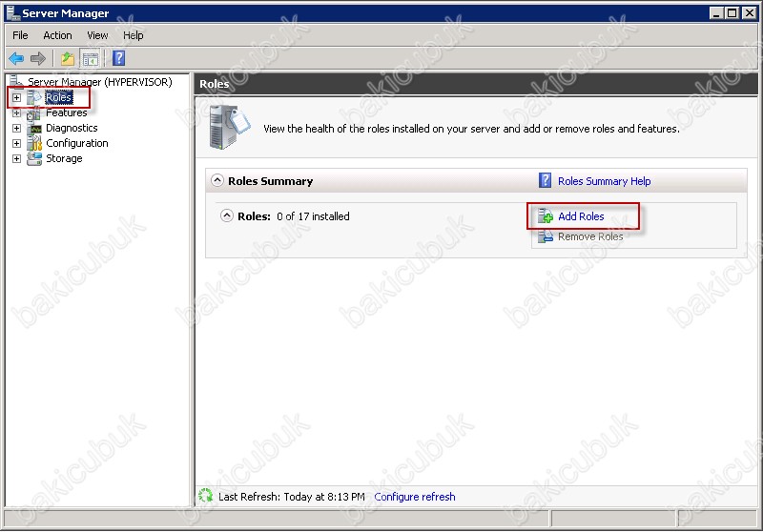Viewport: 763px width, 532px height.
Task: Open the View menu
Action: point(97,35)
